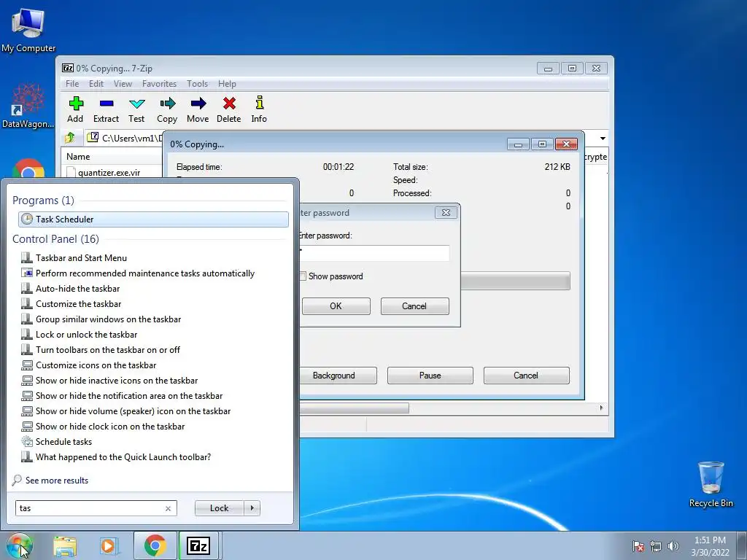Open the Edit menu in 7-Zip
This screenshot has width=747, height=560.
point(96,84)
